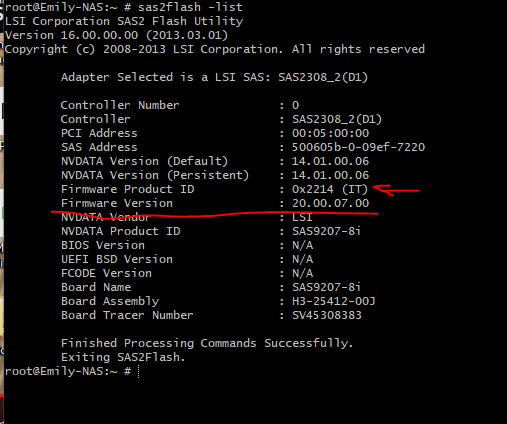Image resolution: width=507 pixels, height=424 pixels.
Task: Click the Controller value SAS2308_2(D1)
Action: point(337,119)
